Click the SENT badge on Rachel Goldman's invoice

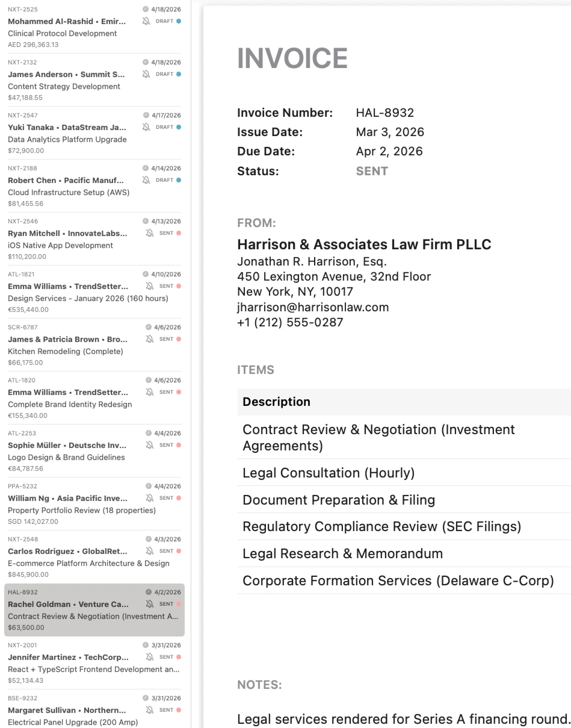point(166,604)
